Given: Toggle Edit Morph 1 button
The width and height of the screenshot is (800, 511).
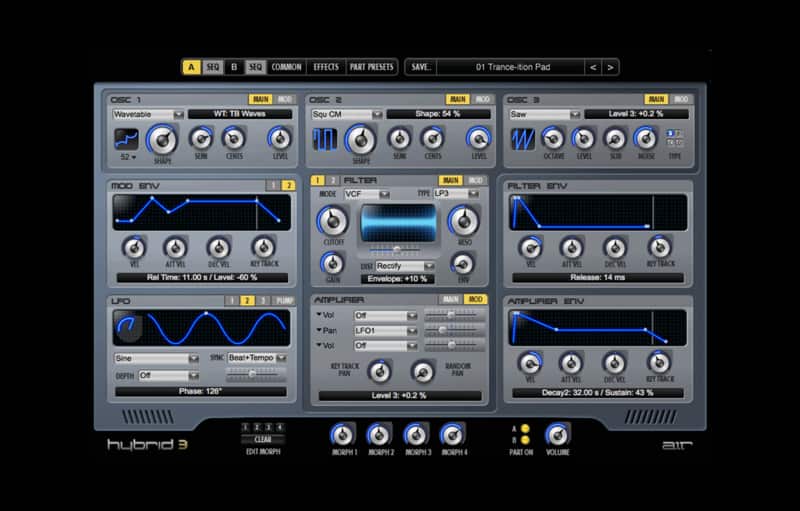Looking at the screenshot, I should [x=245, y=427].
